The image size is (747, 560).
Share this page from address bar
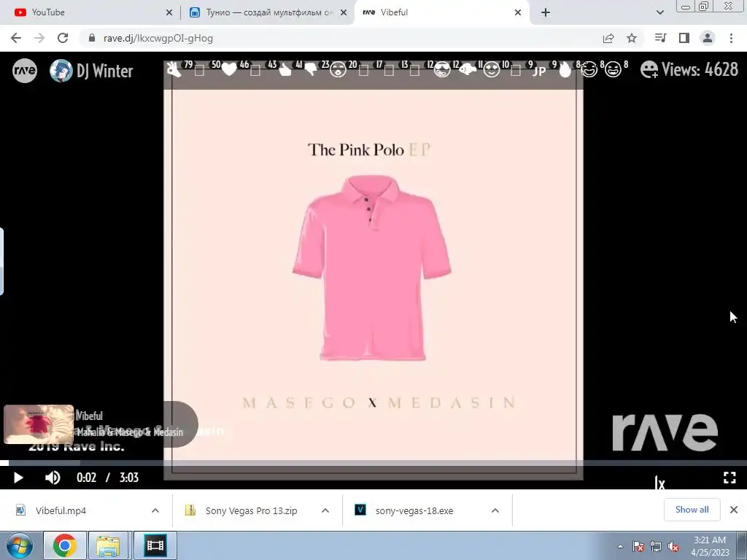point(608,38)
